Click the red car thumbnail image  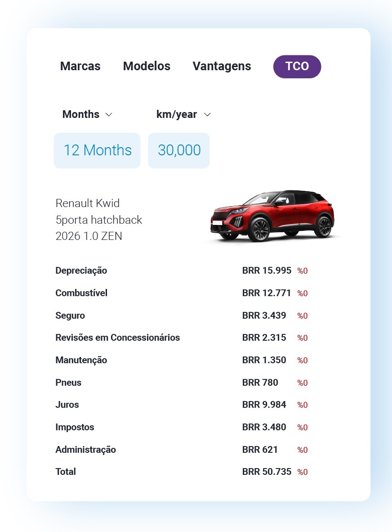coord(272,216)
